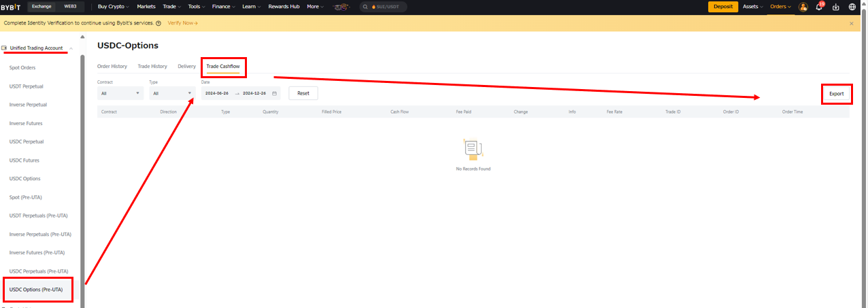Click the end date 2024-12-26
Image resolution: width=868 pixels, height=308 pixels.
point(254,93)
